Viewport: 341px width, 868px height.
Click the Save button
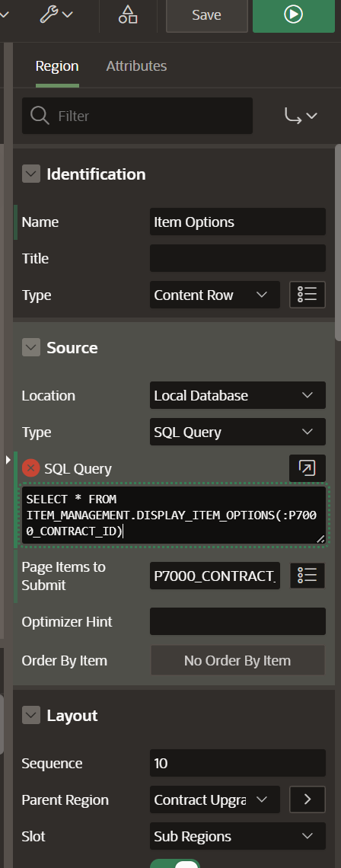tap(206, 15)
